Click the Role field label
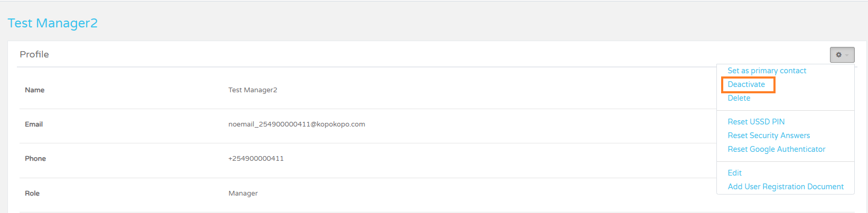The image size is (868, 213). pos(32,193)
